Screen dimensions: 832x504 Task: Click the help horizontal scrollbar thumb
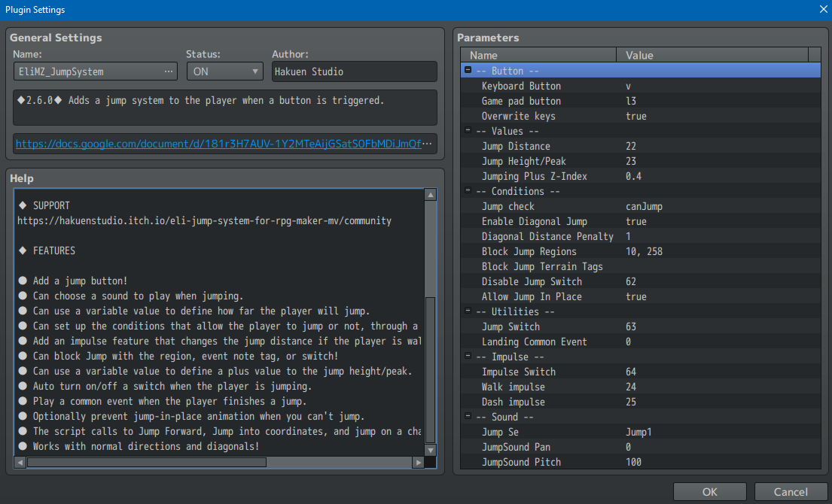[147, 462]
